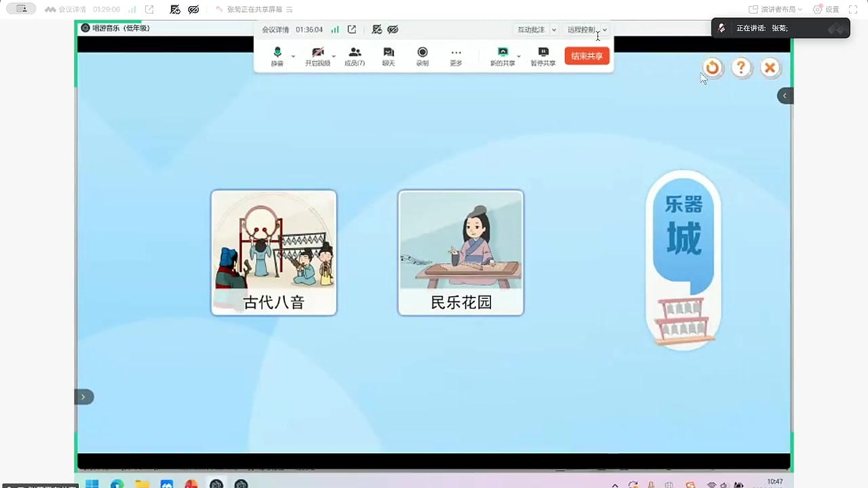Open File Explorer from the taskbar
Screen dimensions: 868x488
click(x=142, y=484)
